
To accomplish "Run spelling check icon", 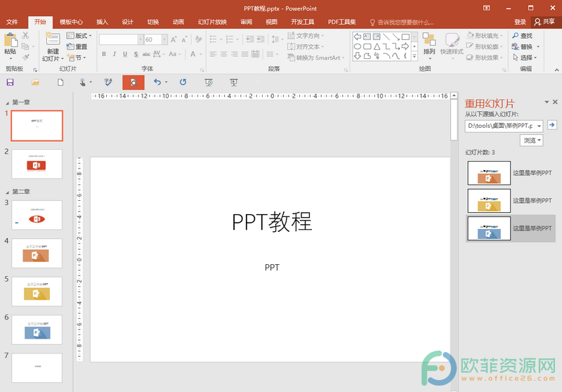I will (x=108, y=82).
